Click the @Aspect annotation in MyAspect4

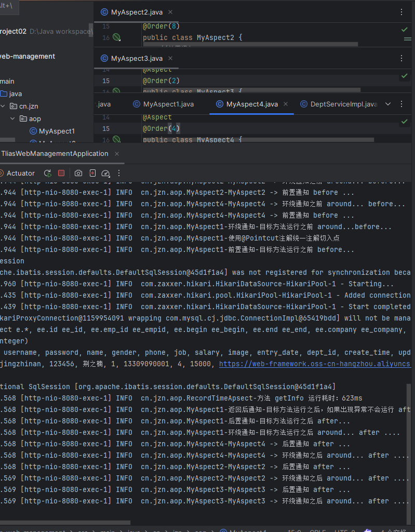pyautogui.click(x=157, y=117)
